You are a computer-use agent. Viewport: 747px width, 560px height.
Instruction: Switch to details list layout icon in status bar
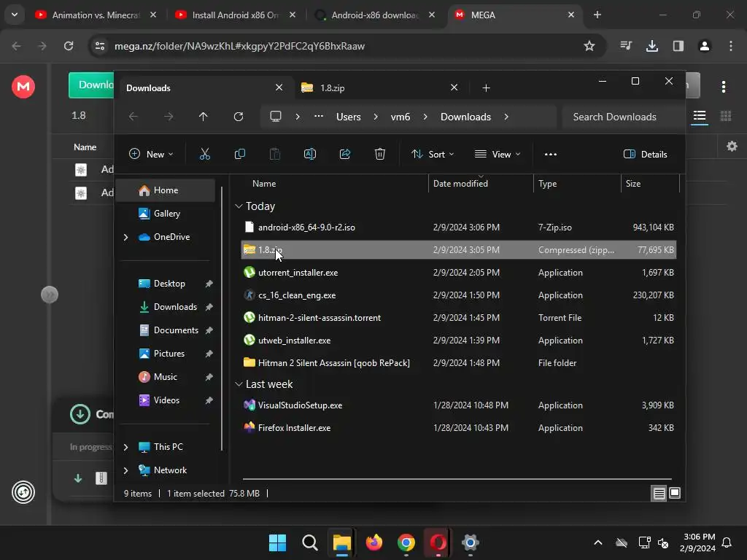click(x=659, y=494)
